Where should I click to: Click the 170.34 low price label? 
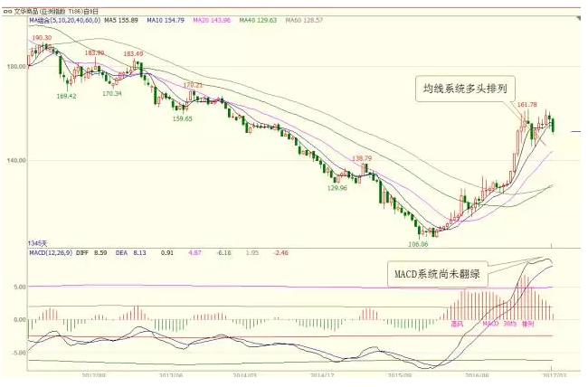point(112,93)
